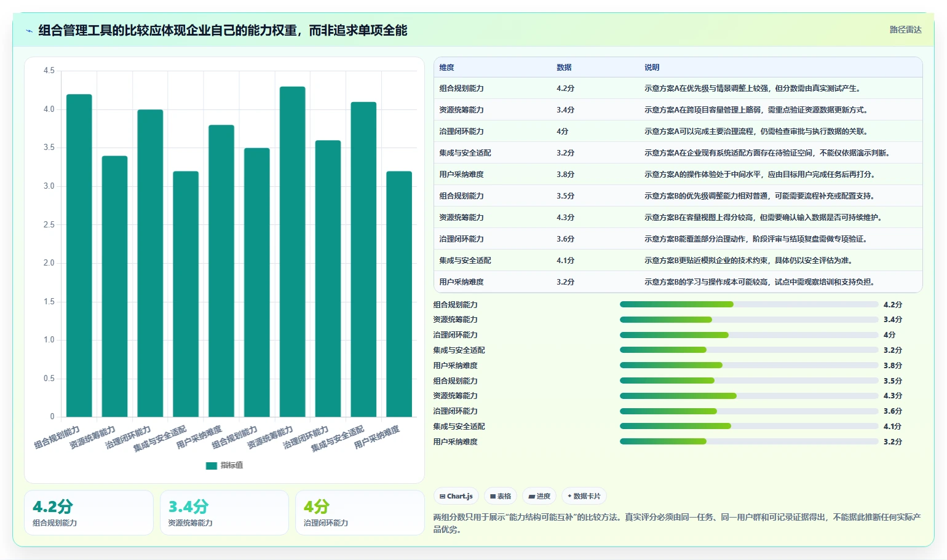Click the progress bar labeled 3.5分
The height and width of the screenshot is (560, 947).
pyautogui.click(x=749, y=381)
